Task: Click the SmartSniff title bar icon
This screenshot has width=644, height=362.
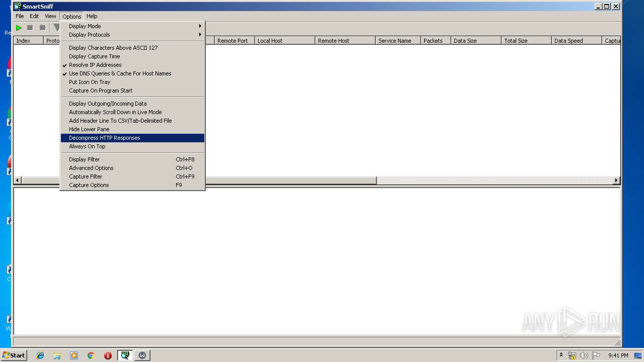Action: tap(18, 7)
